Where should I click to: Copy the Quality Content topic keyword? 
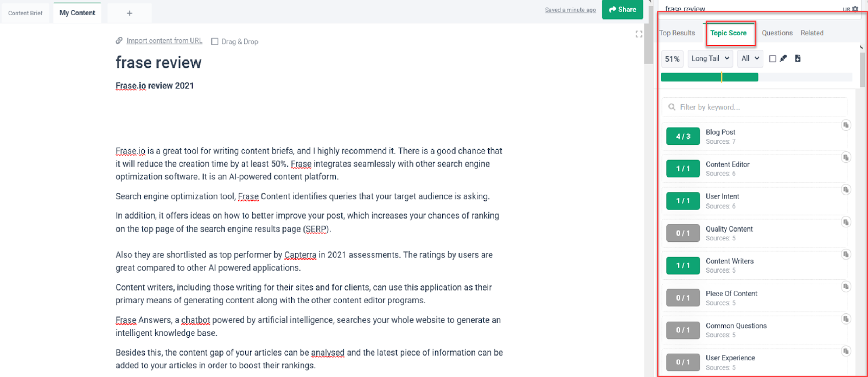point(846,222)
